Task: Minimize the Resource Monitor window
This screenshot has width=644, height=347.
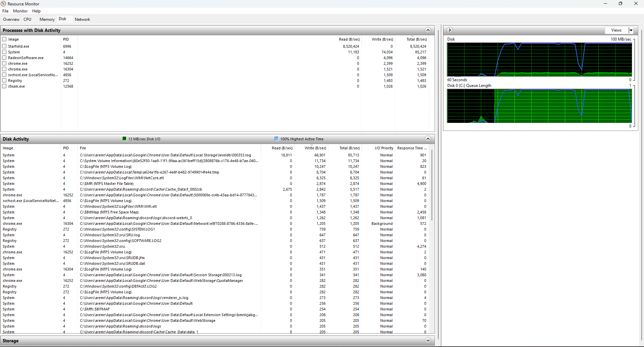Action: pos(605,4)
